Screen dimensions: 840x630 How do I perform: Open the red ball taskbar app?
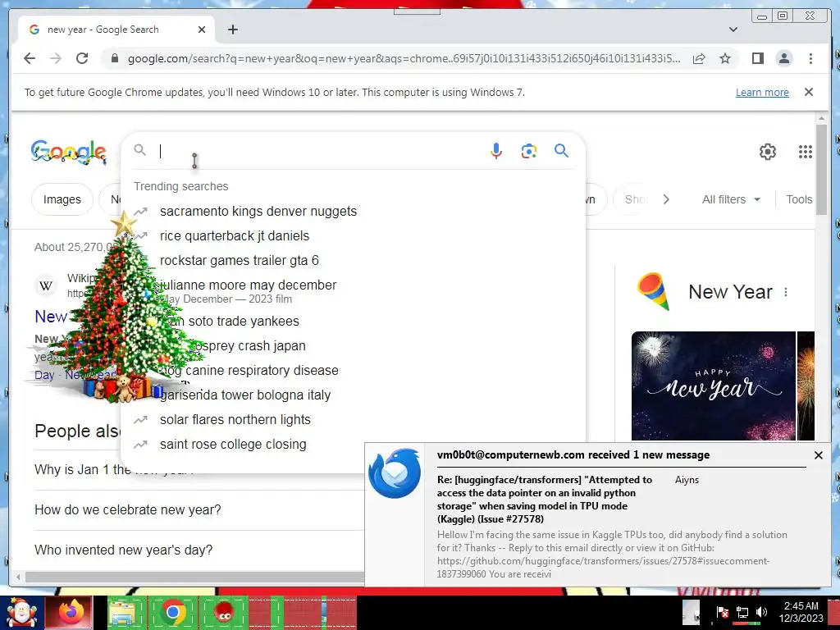pyautogui.click(x=224, y=612)
